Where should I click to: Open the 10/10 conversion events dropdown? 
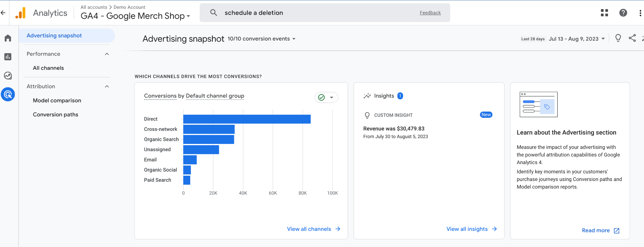262,39
